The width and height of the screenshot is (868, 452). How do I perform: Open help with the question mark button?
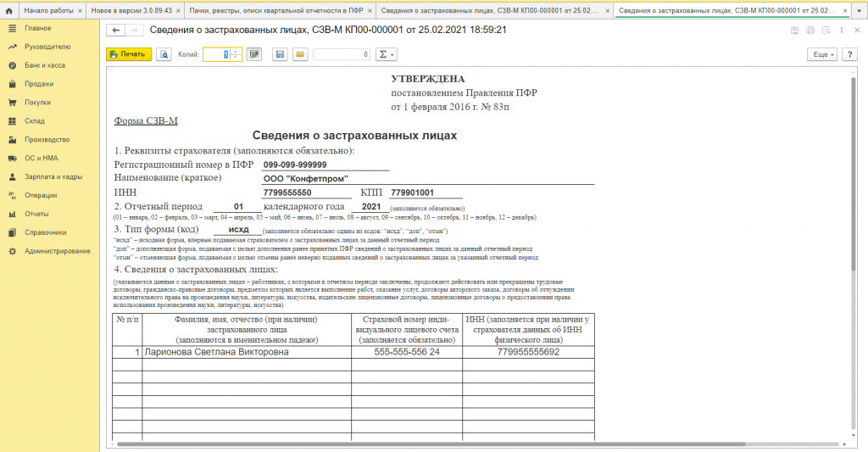click(x=849, y=54)
